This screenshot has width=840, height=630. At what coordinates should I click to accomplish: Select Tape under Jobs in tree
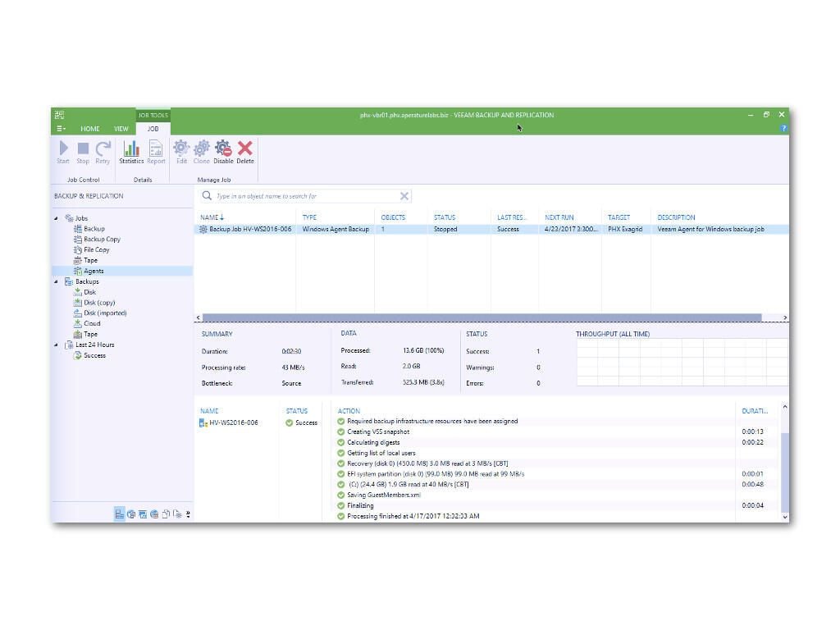(x=85, y=260)
